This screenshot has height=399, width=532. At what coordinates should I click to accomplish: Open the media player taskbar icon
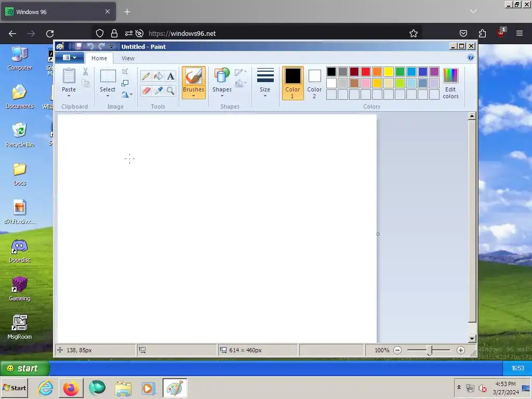tap(148, 388)
